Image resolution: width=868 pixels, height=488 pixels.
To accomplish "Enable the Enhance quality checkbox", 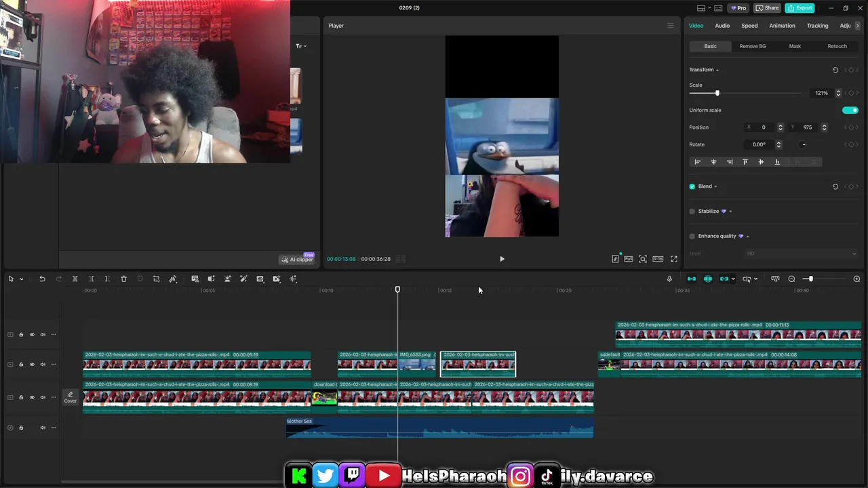I will 692,236.
